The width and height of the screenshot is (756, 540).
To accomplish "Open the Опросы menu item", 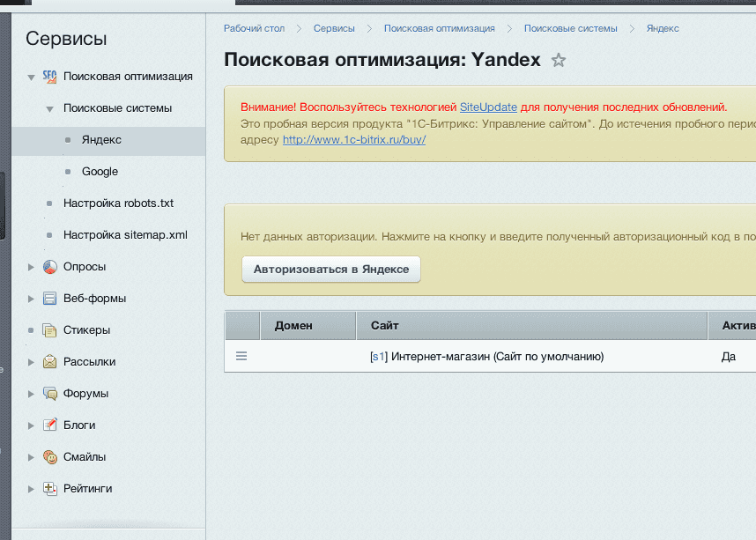I will tap(85, 267).
